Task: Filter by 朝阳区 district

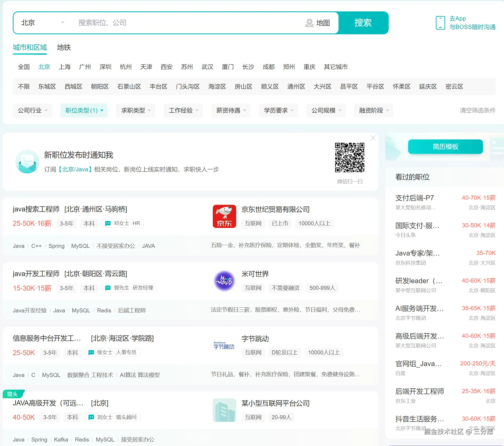Action: coord(100,87)
